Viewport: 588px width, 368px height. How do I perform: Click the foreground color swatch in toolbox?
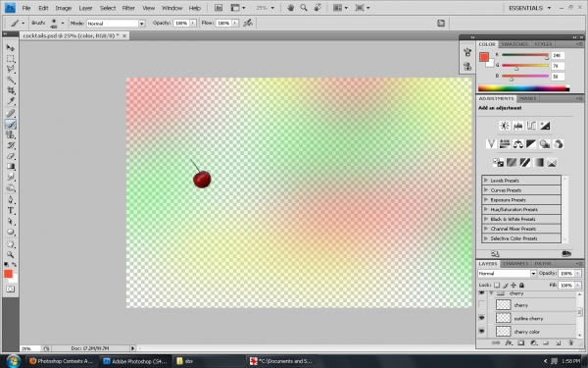[x=8, y=274]
